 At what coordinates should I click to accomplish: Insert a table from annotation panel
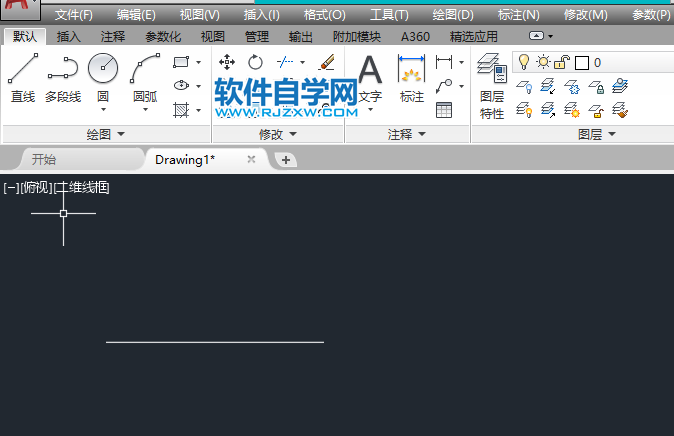pos(444,110)
